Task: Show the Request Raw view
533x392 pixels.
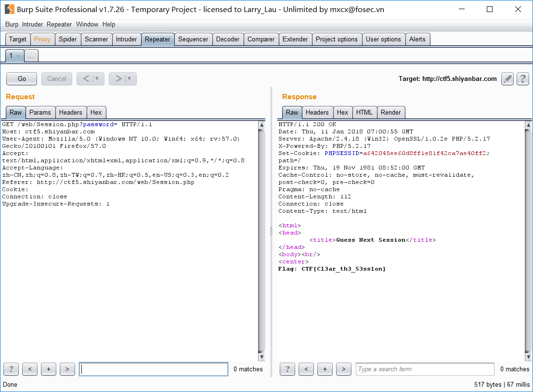Action: point(15,113)
